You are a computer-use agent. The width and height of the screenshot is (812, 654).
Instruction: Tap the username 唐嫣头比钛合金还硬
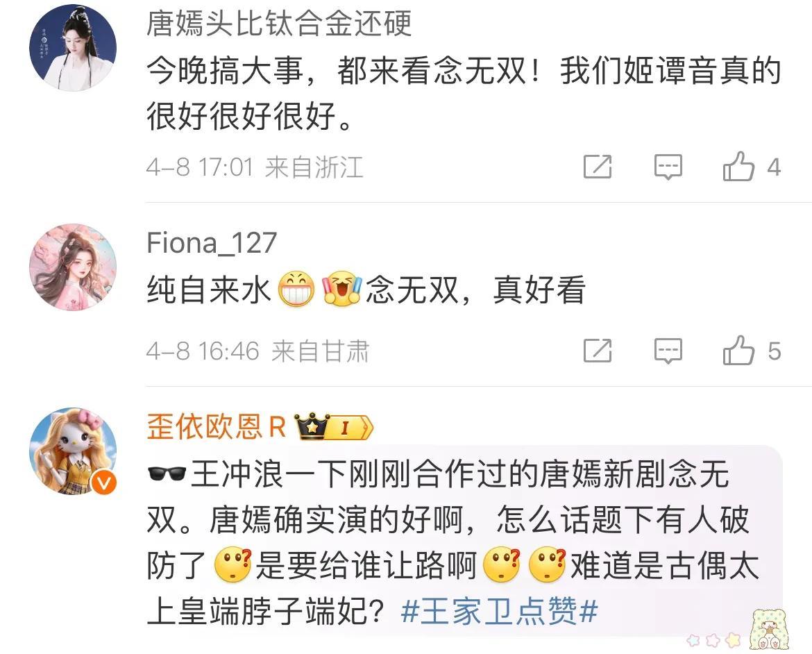[279, 24]
